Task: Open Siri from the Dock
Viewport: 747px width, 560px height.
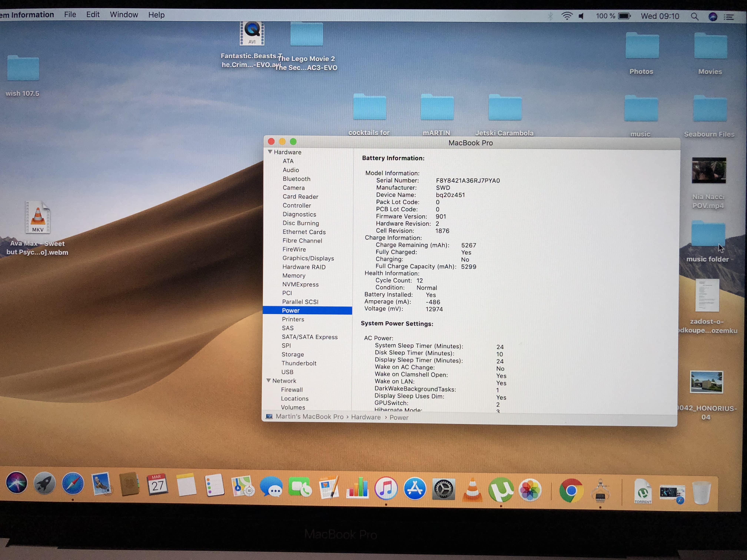Action: (16, 483)
